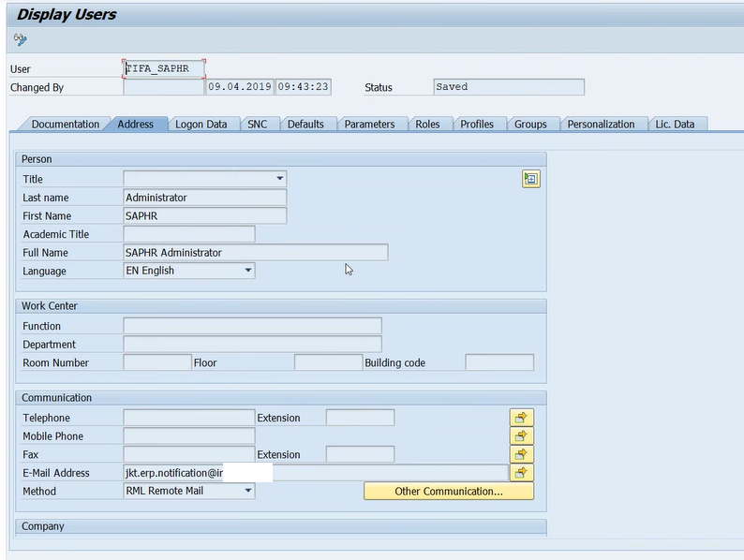
Task: Click the Display/Change toggle pencil icon
Action: click(21, 39)
